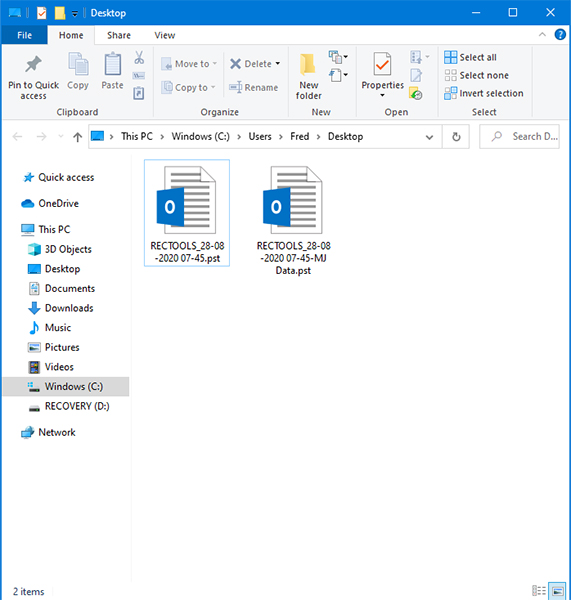Open the New item dropdown icon
The height and width of the screenshot is (600, 571).
[338, 57]
